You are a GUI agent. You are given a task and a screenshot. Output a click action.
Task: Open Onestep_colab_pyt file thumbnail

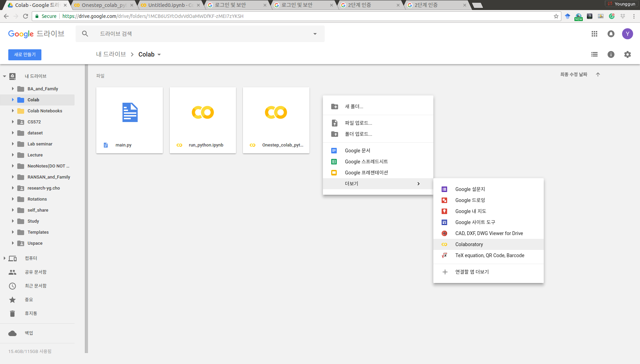tap(276, 120)
